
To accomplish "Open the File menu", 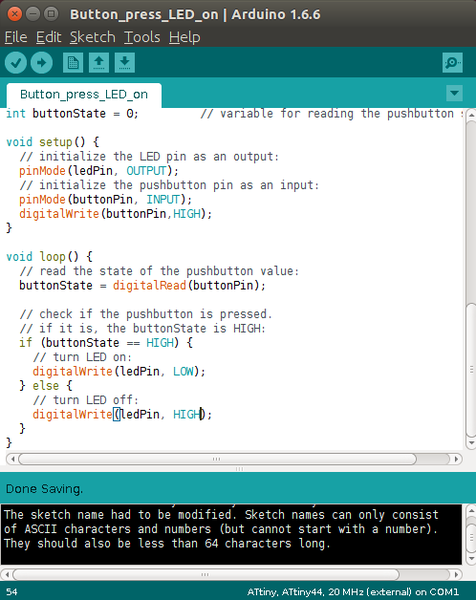I will pos(16,37).
